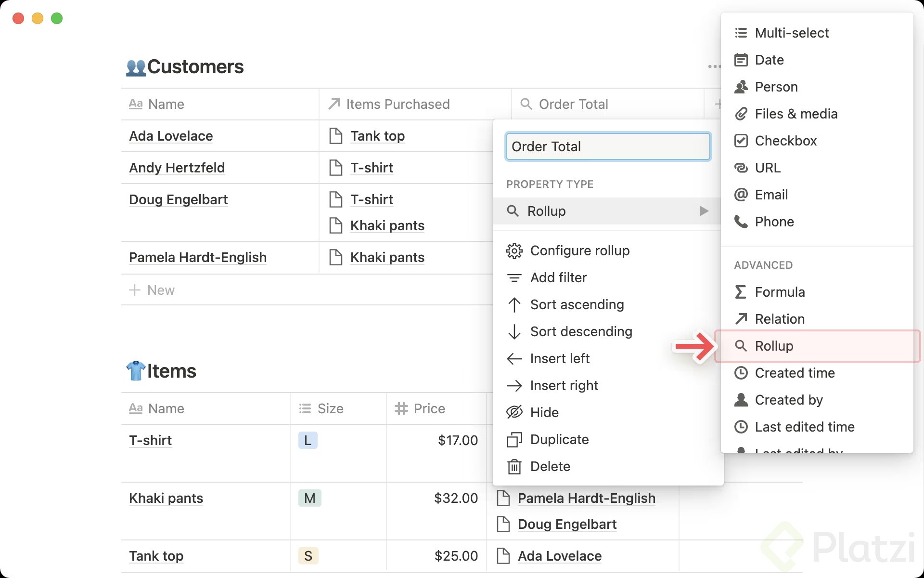The height and width of the screenshot is (578, 924).
Task: Click the Configure rollup gear icon
Action: click(x=514, y=251)
